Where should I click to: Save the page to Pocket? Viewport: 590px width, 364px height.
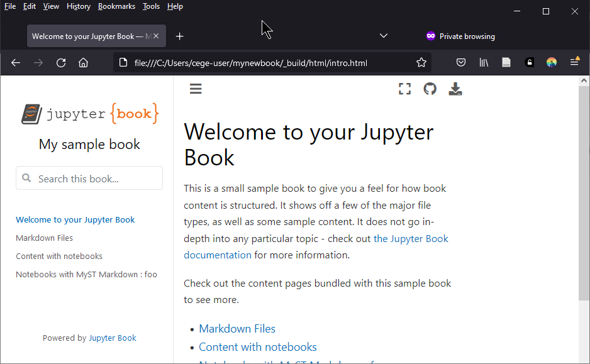(461, 62)
